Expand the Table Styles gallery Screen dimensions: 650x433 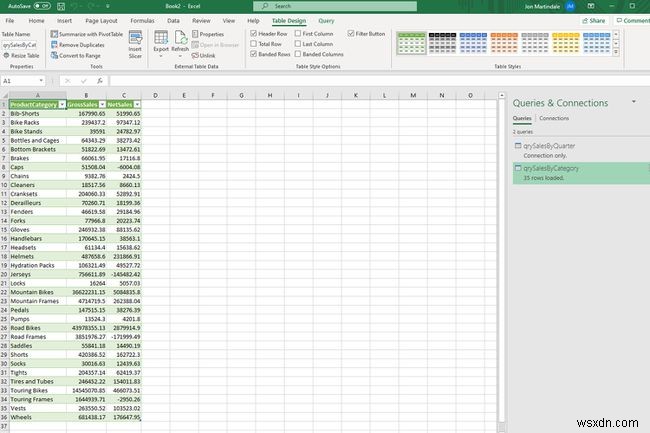(x=616, y=52)
